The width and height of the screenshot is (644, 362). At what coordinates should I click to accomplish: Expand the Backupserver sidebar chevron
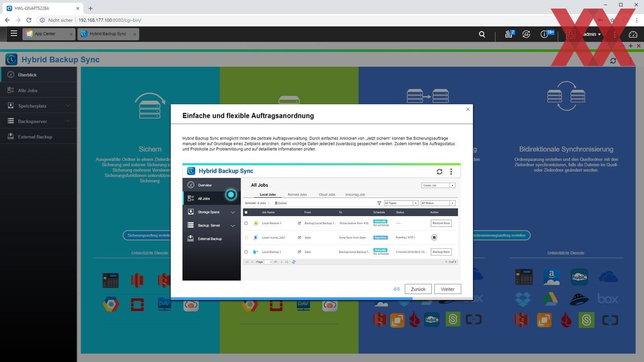pyautogui.click(x=68, y=121)
